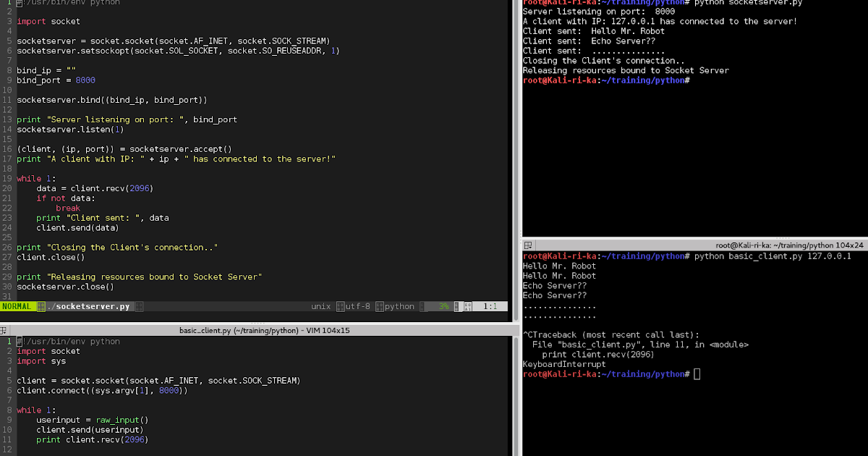The height and width of the screenshot is (456, 868).
Task: Click the 'utf-8' encoding in the status line
Action: [357, 307]
